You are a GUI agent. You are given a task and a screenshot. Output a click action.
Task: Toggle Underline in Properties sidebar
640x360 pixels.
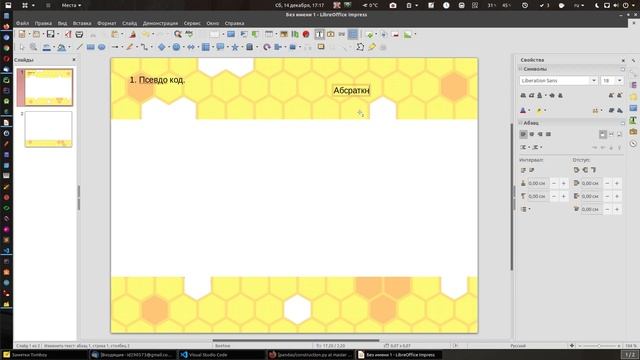click(540, 96)
